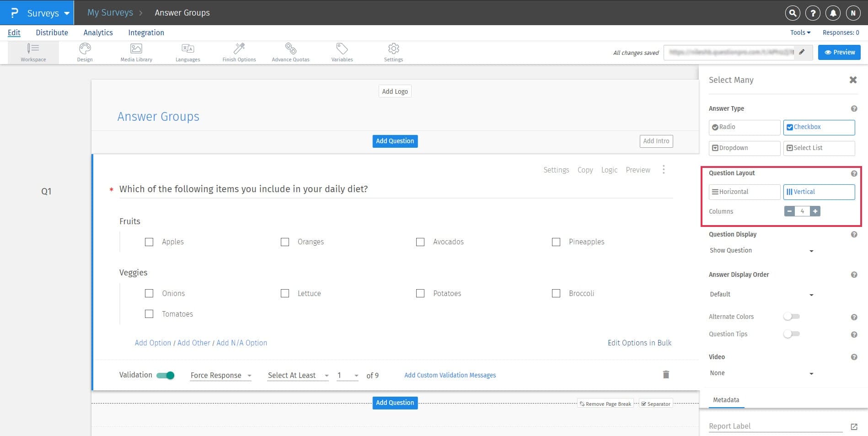Open survey Settings from the toolbar
The width and height of the screenshot is (868, 436).
click(393, 52)
